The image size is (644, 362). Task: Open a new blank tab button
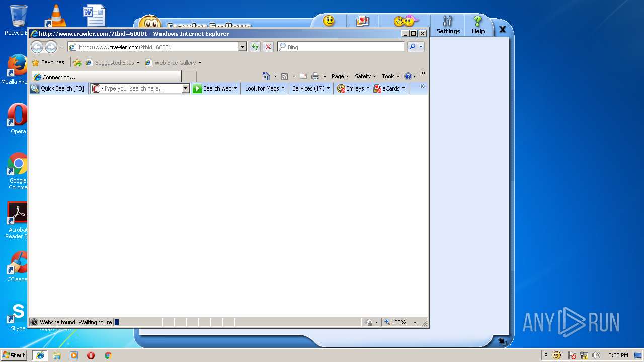pos(189,77)
